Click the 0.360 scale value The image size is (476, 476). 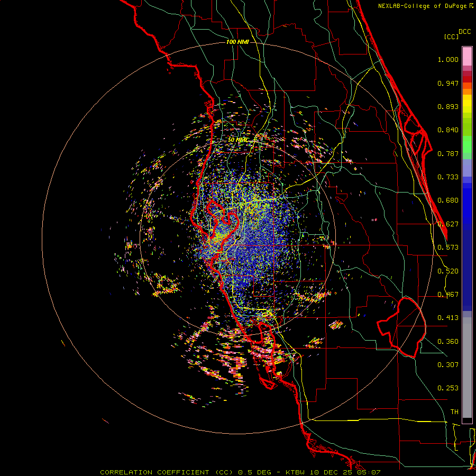pos(448,342)
